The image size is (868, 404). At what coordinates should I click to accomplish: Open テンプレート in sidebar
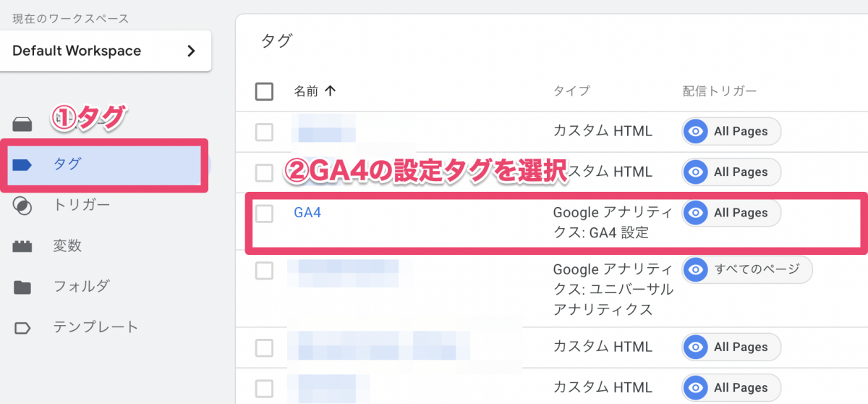(95, 327)
